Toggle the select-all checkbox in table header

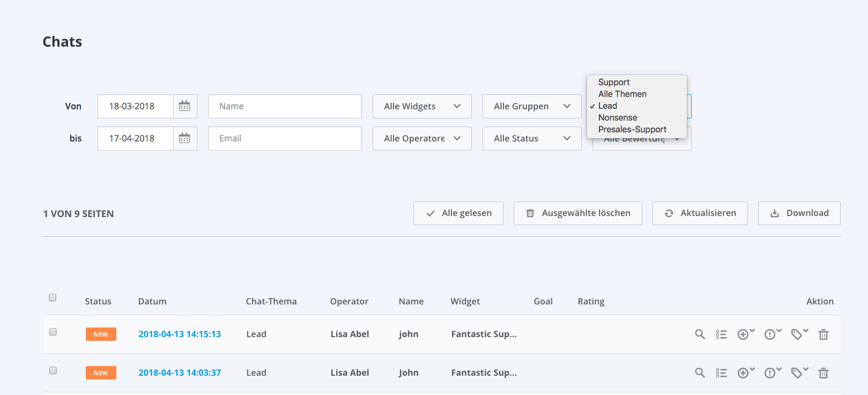point(53,297)
